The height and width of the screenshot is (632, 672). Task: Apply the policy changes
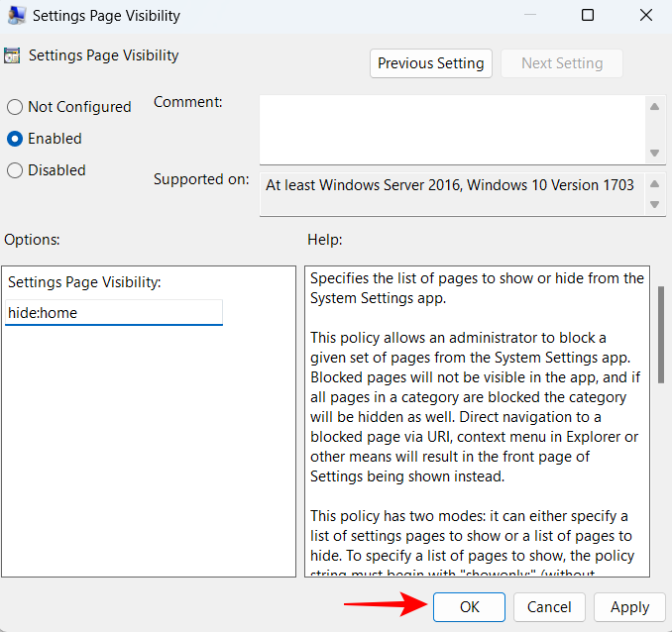(x=629, y=607)
